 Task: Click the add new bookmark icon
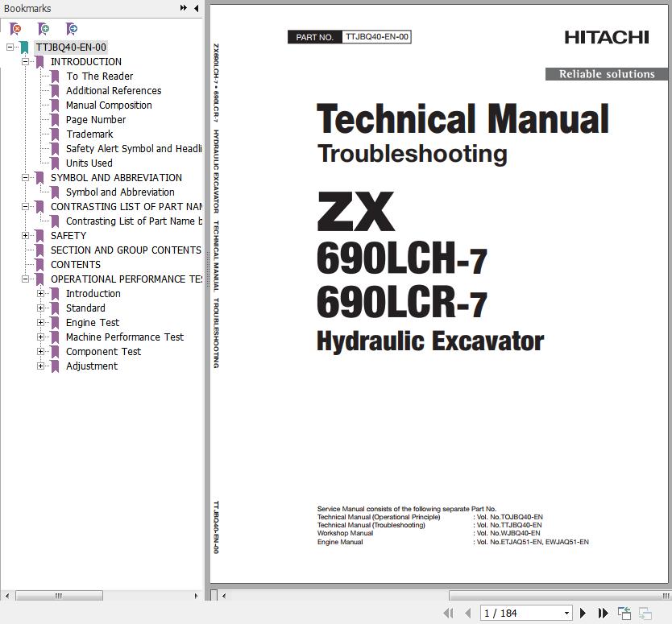tap(44, 29)
